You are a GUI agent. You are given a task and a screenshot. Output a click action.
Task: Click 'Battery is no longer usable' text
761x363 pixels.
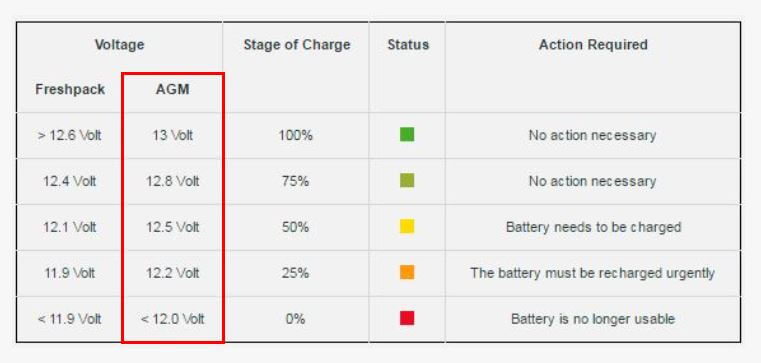pyautogui.click(x=593, y=319)
